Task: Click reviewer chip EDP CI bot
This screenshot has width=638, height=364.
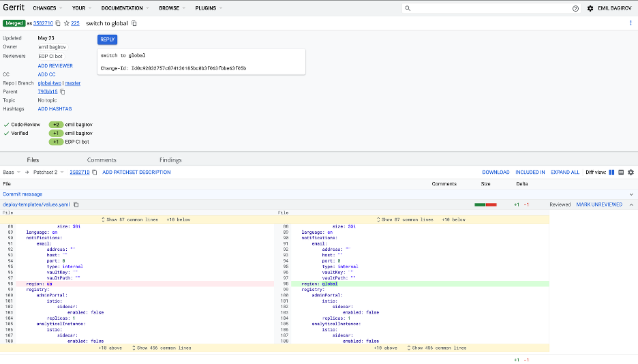Action: (x=50, y=56)
